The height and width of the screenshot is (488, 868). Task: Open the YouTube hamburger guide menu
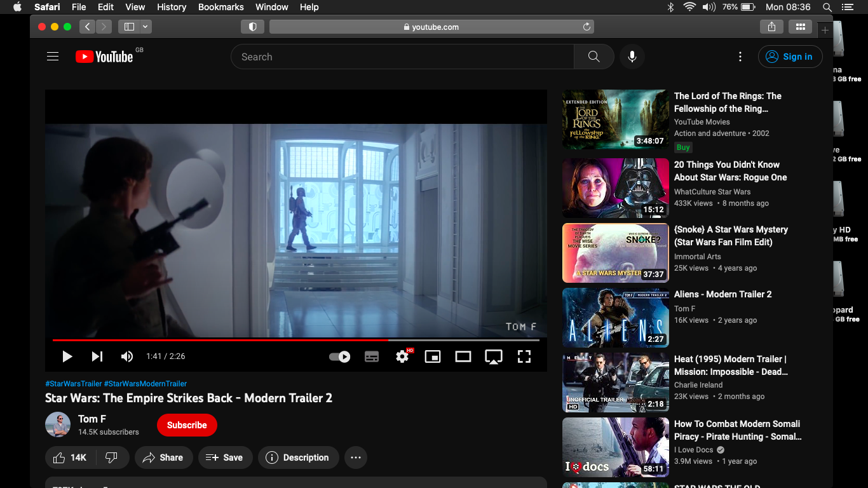pos(53,57)
